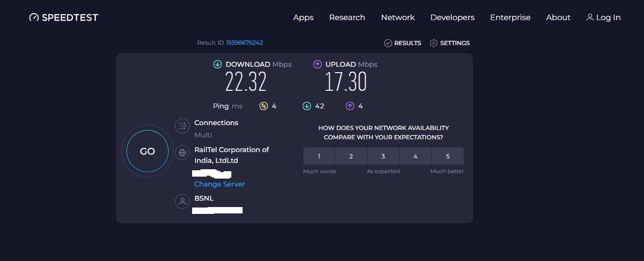Image resolution: width=644 pixels, height=261 pixels.
Task: Rate network availability as 1
Action: click(319, 156)
